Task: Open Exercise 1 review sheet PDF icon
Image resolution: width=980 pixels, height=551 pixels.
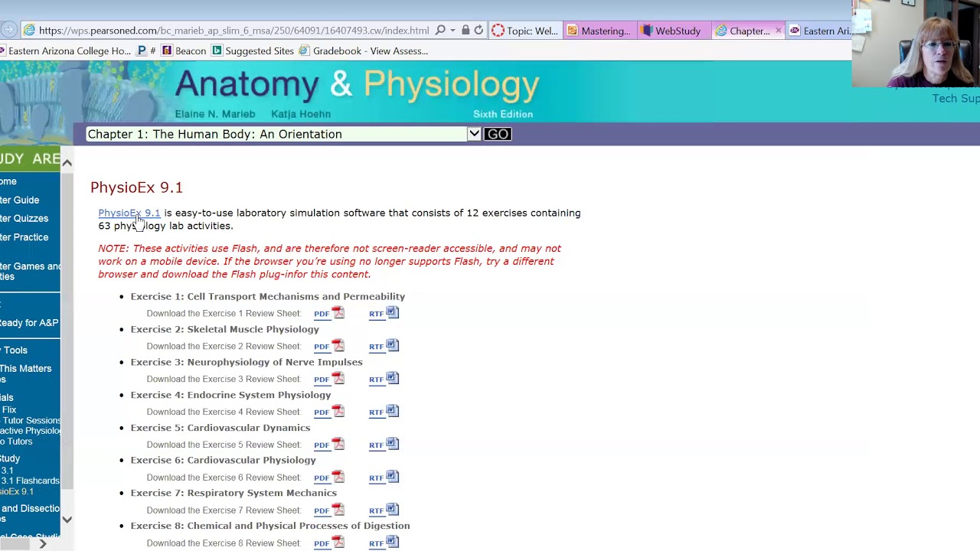Action: pyautogui.click(x=338, y=312)
